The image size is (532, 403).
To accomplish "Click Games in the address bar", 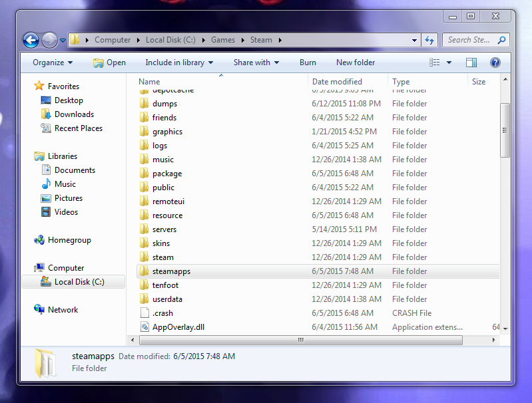I will click(x=223, y=40).
